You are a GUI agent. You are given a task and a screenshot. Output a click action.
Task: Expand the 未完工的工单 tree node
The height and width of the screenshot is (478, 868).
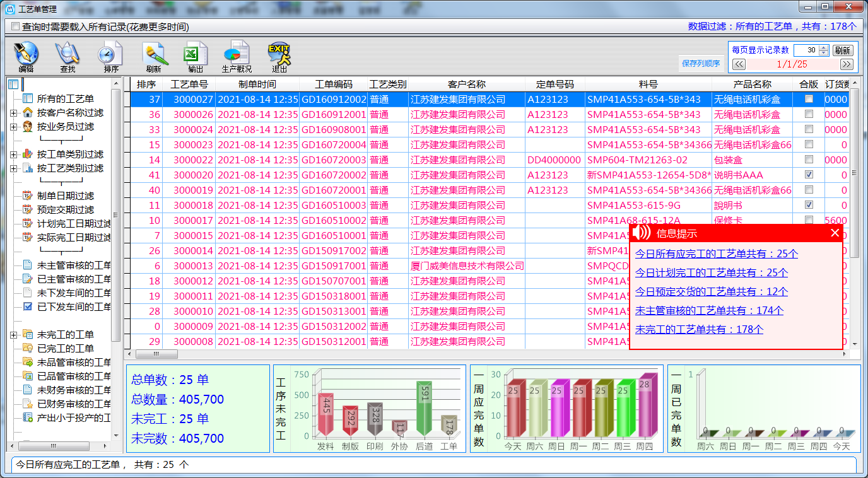[x=14, y=335]
